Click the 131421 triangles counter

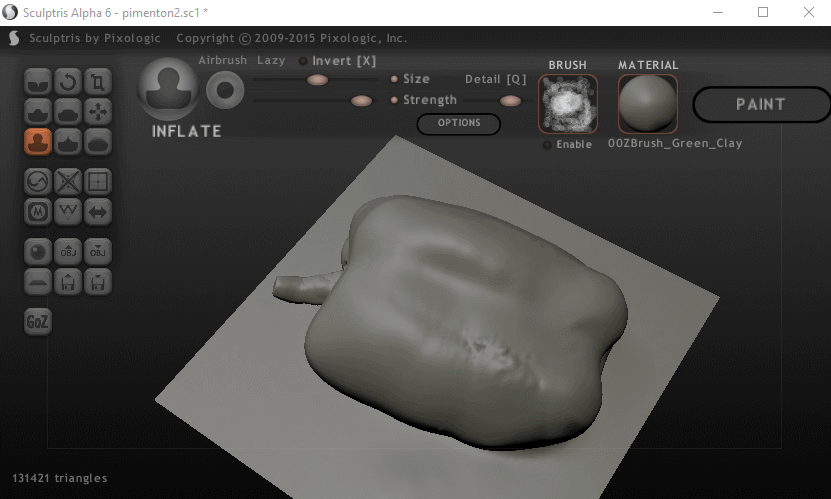(60, 478)
